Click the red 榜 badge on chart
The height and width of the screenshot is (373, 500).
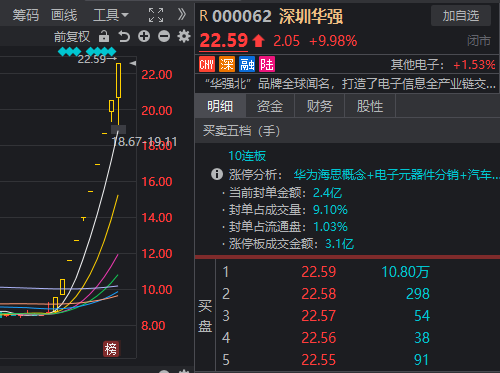(x=111, y=349)
